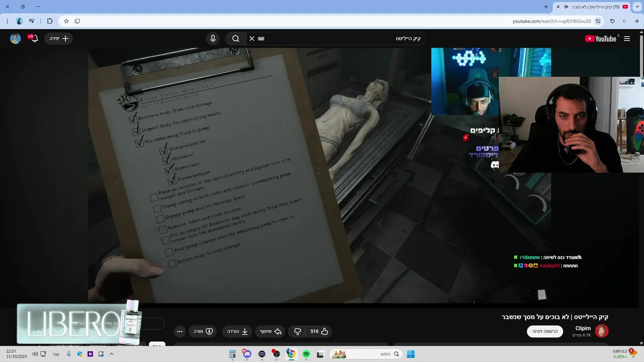This screenshot has height=362, width=644.
Task: Open Chrome three-dot menu
Action: pos(7,21)
